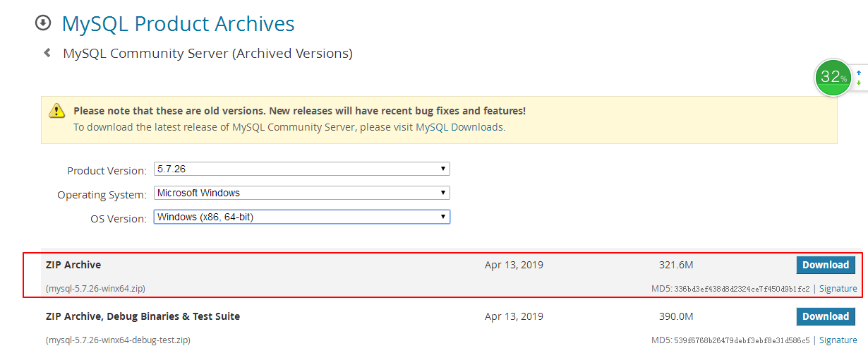Screen dimensions: 868x358
Task: Open the Product Version dropdown
Action: 301,169
